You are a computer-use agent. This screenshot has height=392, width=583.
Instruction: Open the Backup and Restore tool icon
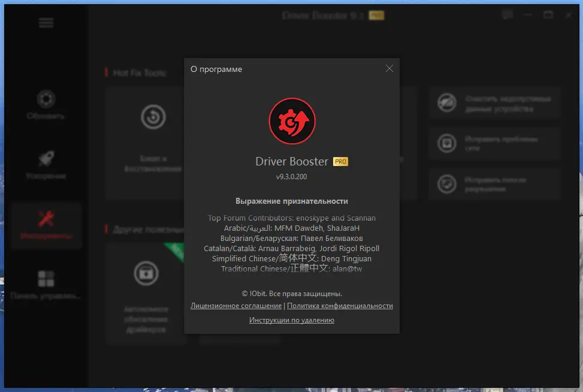point(153,117)
